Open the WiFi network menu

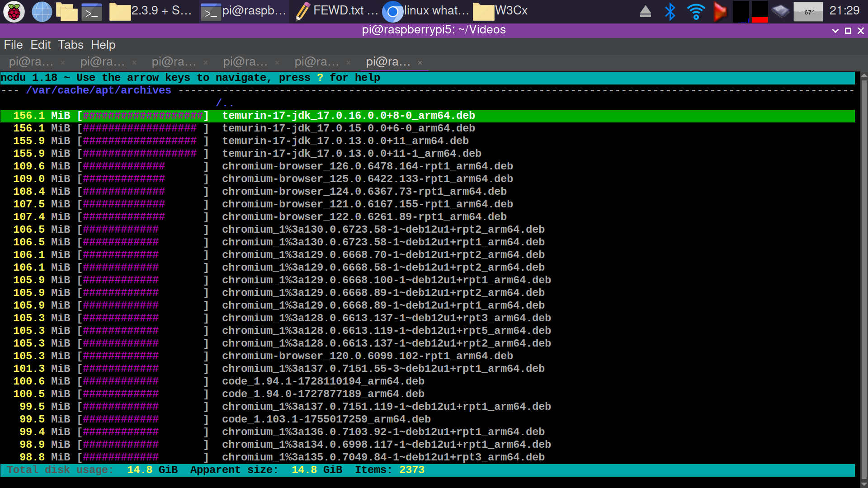click(x=696, y=12)
